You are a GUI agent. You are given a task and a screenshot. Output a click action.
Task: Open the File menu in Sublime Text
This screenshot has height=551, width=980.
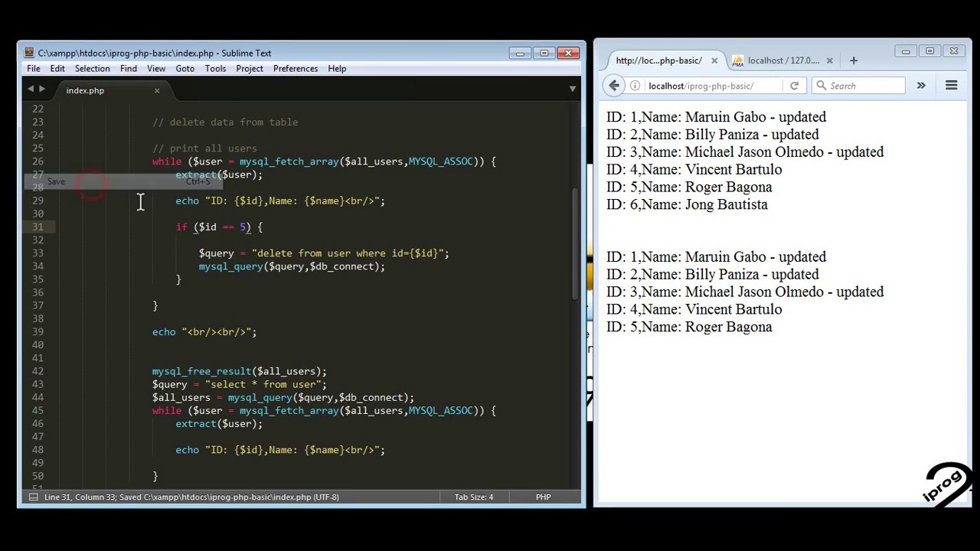point(34,68)
